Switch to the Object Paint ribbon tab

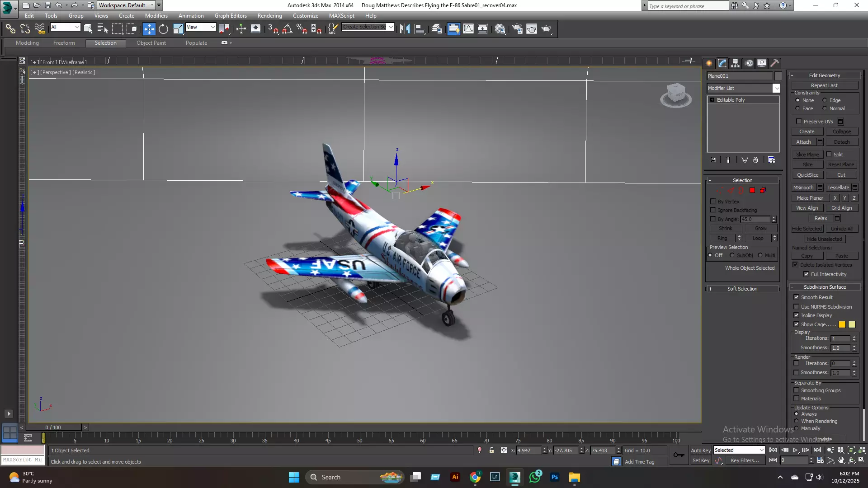pyautogui.click(x=151, y=43)
